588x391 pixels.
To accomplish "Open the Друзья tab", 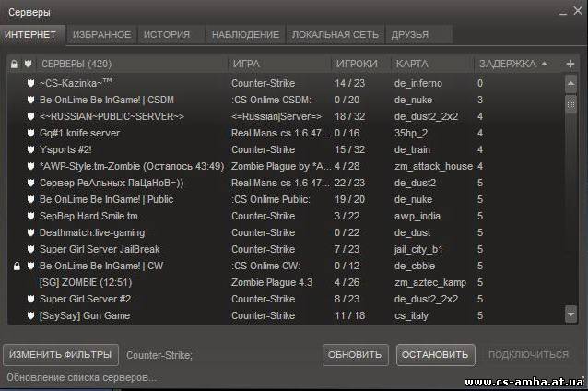I will [418, 35].
